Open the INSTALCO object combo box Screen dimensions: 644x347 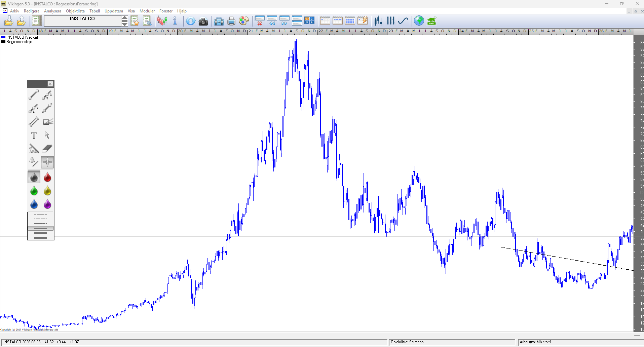[x=82, y=21]
